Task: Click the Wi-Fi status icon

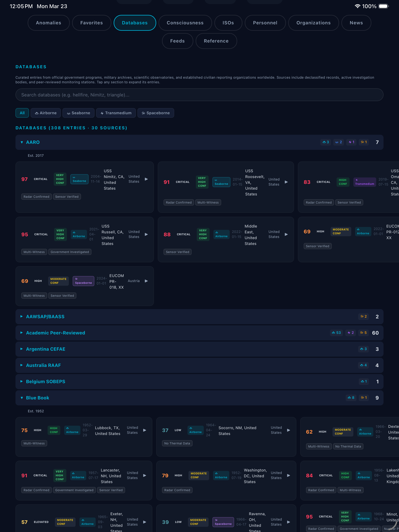Action: click(x=357, y=6)
